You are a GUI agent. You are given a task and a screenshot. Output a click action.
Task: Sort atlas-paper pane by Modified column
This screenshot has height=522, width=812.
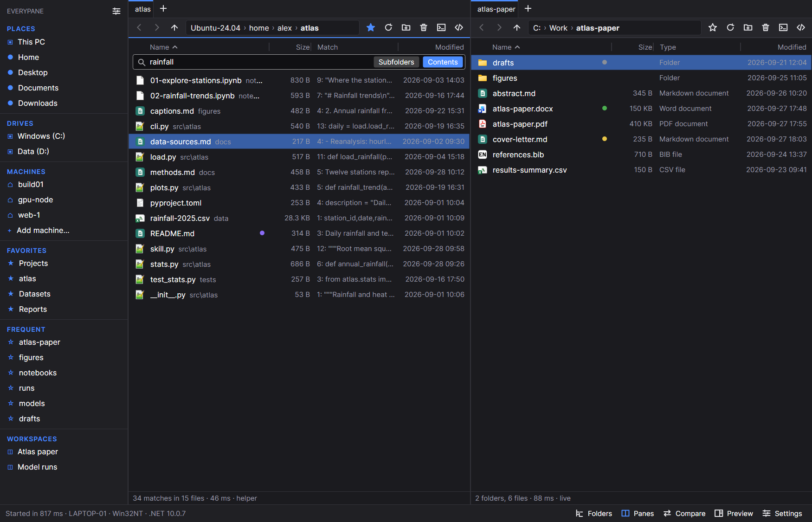pyautogui.click(x=792, y=47)
